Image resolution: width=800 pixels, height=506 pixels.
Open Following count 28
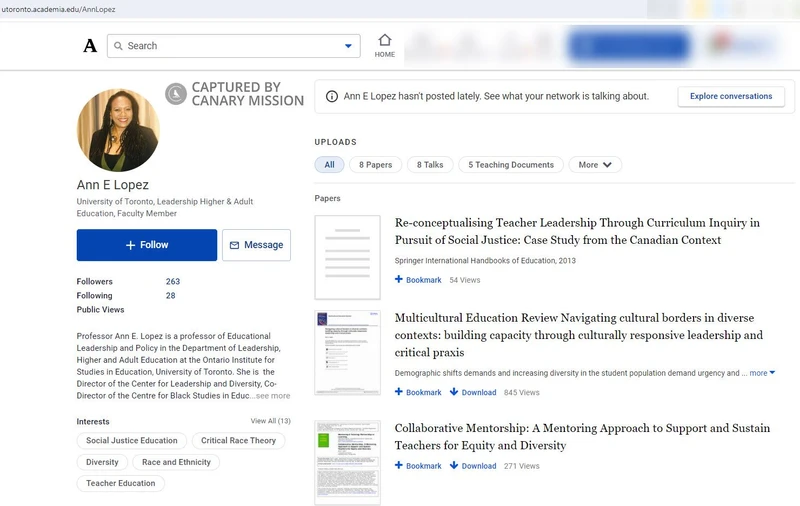click(x=170, y=296)
